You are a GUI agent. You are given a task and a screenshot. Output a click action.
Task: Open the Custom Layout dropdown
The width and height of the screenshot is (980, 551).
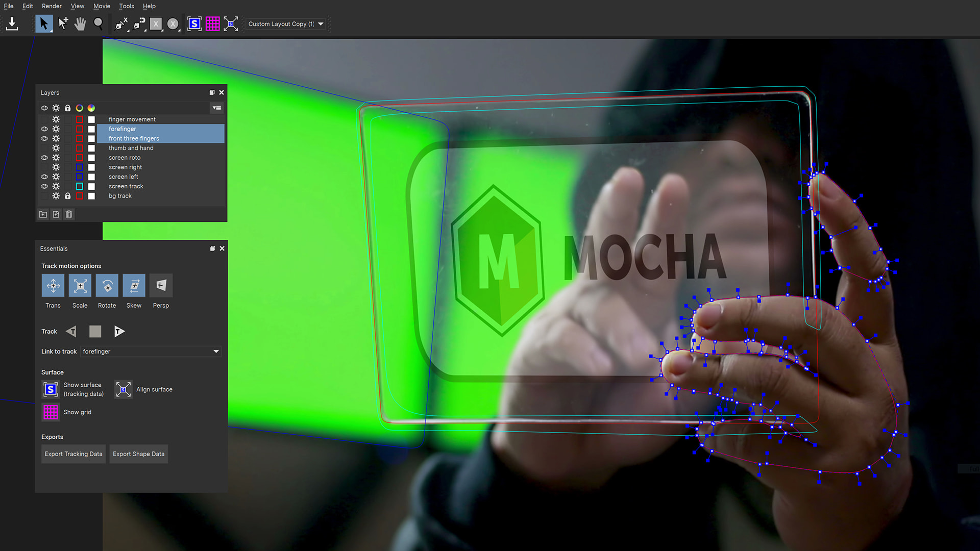[285, 24]
